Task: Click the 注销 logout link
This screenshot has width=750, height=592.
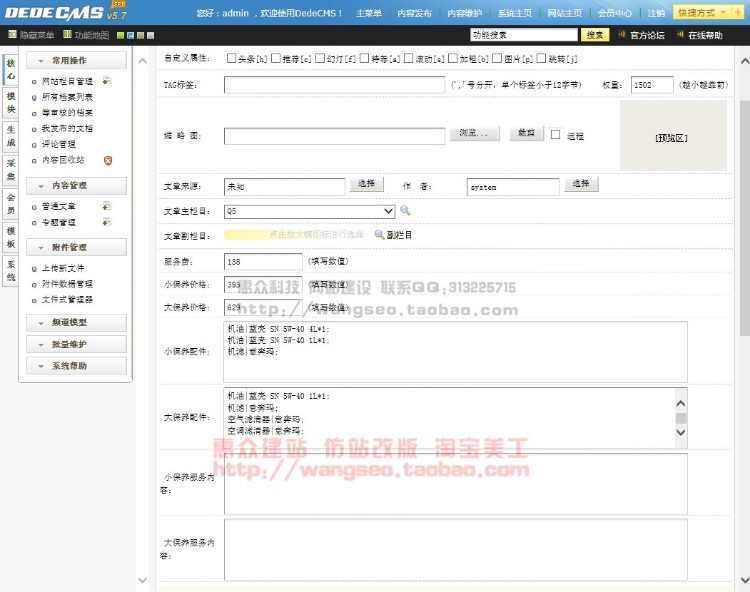Action: coord(656,13)
